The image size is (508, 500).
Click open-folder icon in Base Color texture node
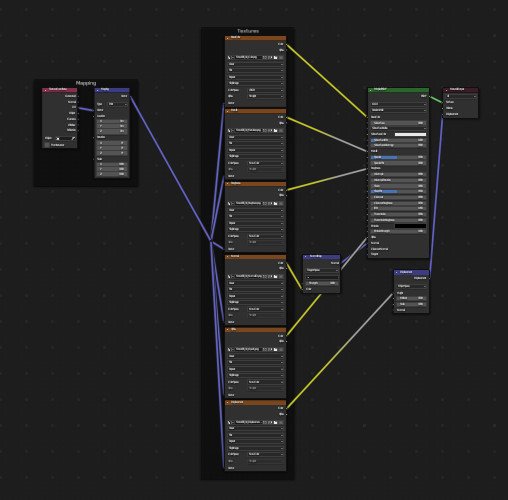pyautogui.click(x=275, y=57)
